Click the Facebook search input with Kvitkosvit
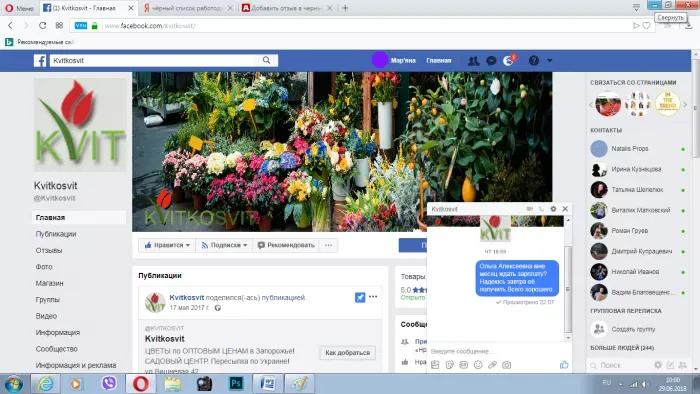The image size is (700, 394). (154, 60)
